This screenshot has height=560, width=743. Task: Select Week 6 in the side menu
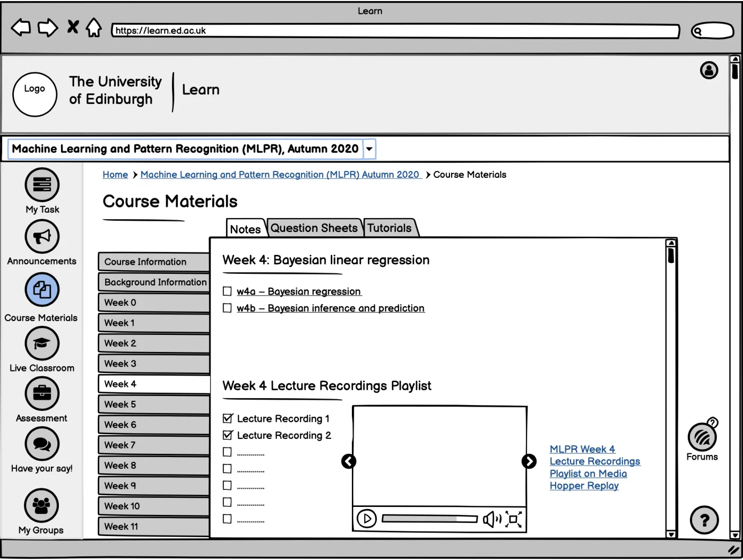pyautogui.click(x=154, y=425)
